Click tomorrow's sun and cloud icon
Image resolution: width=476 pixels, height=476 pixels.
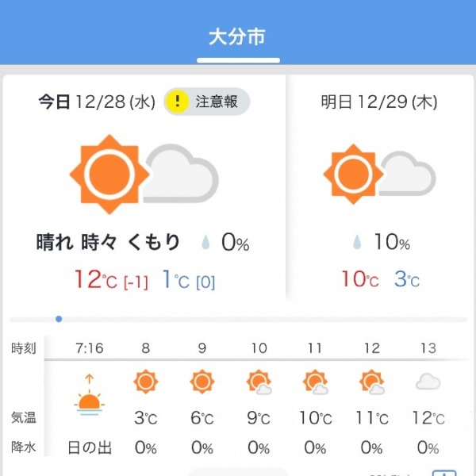click(x=379, y=174)
